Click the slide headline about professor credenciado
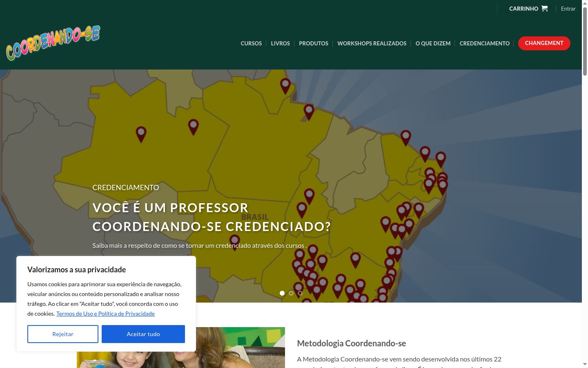The image size is (588, 368). pos(212,217)
